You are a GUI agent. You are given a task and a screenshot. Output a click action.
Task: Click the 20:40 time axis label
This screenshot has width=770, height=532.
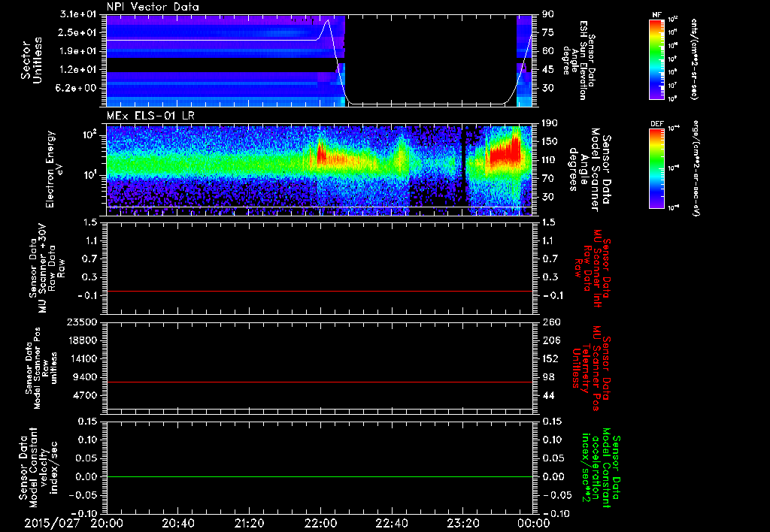[x=177, y=523]
